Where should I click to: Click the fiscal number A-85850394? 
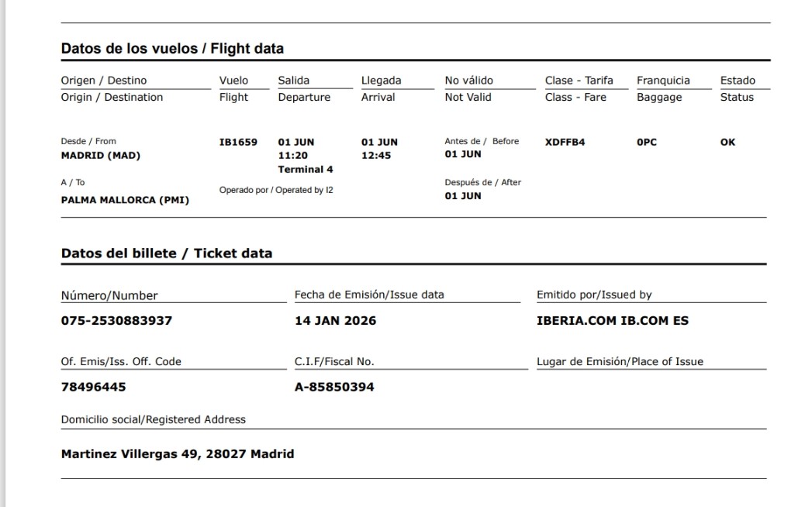(x=334, y=386)
